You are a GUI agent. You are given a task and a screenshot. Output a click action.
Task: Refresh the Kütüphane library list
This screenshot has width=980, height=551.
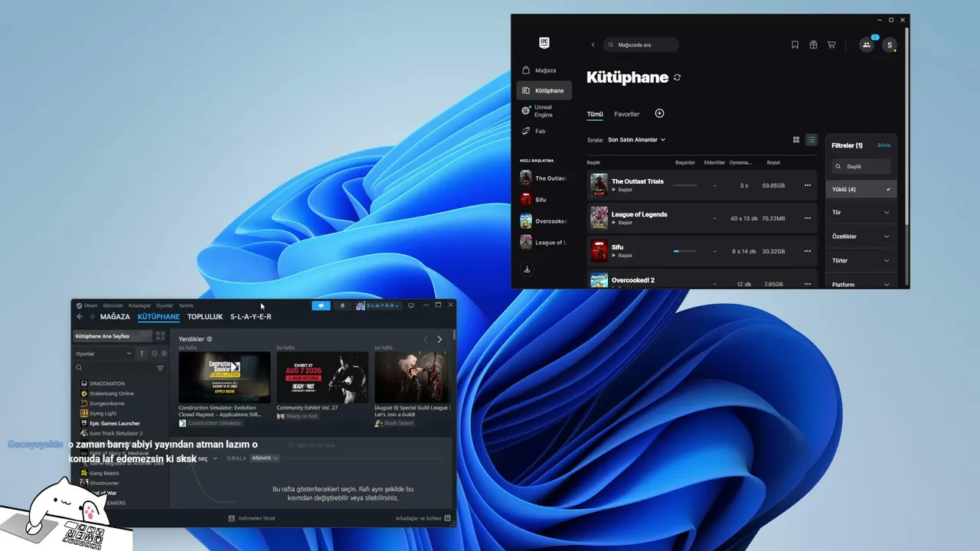click(677, 77)
